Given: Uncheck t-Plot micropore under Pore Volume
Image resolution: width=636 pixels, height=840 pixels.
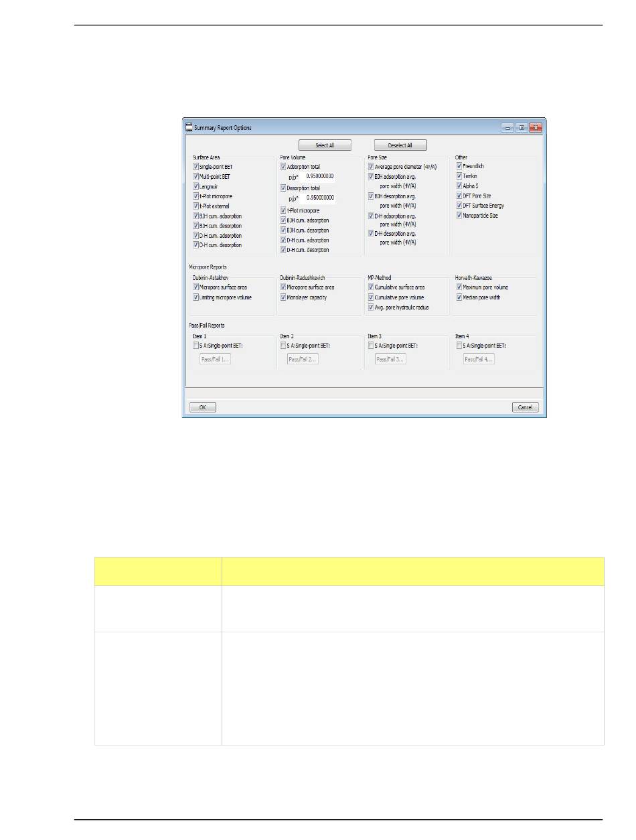Looking at the screenshot, I should click(x=283, y=210).
